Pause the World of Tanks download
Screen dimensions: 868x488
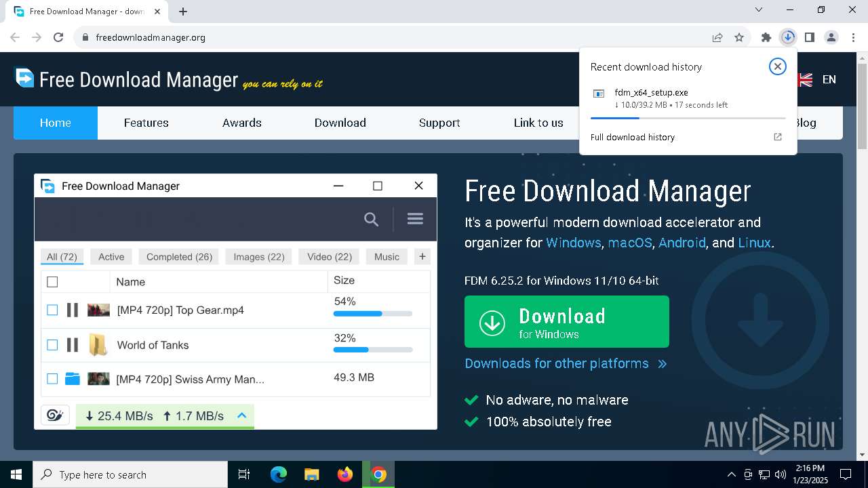73,345
